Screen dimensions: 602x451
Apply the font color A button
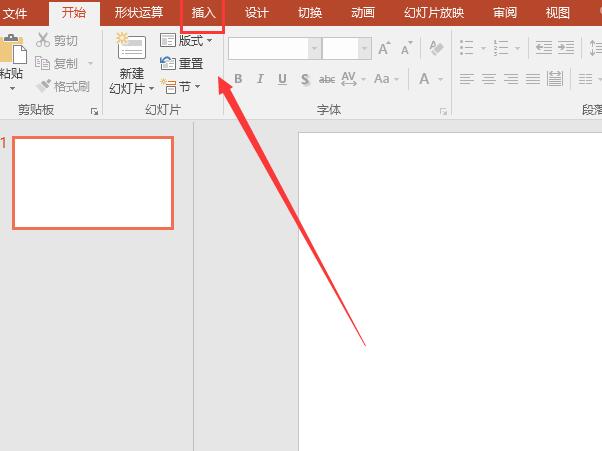(x=424, y=79)
